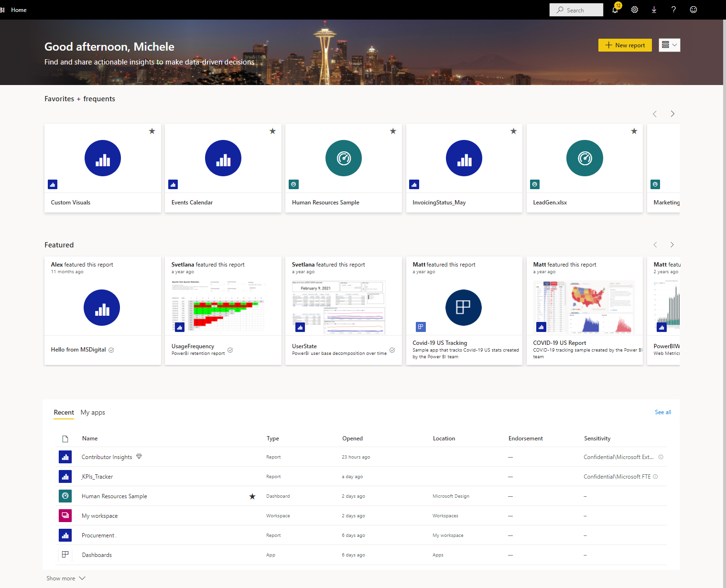Open My workspace link
Image resolution: width=726 pixels, height=588 pixels.
point(99,516)
